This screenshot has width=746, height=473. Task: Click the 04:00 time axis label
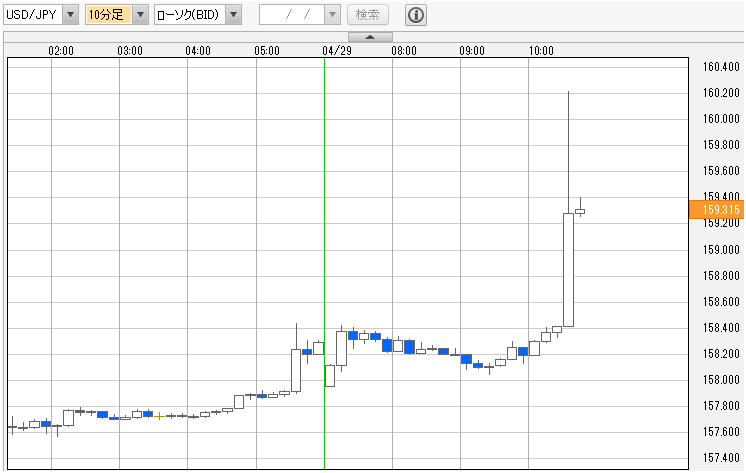tap(198, 50)
